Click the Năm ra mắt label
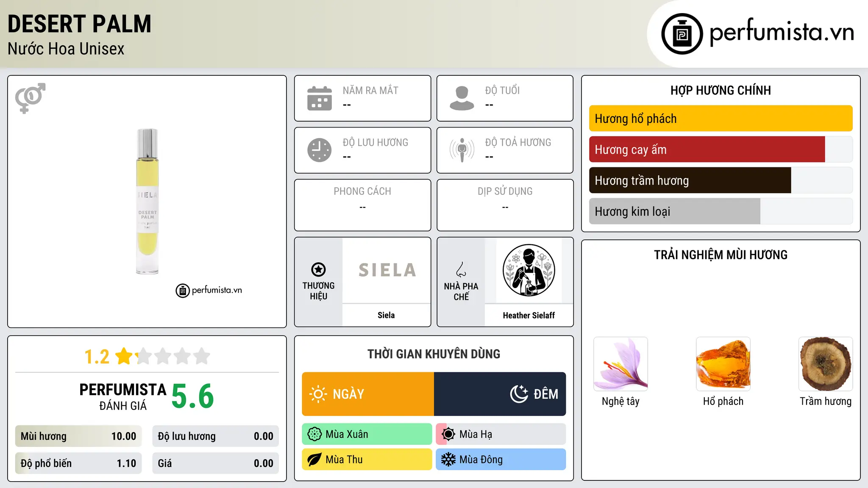Viewport: 868px width, 488px height. click(x=370, y=90)
